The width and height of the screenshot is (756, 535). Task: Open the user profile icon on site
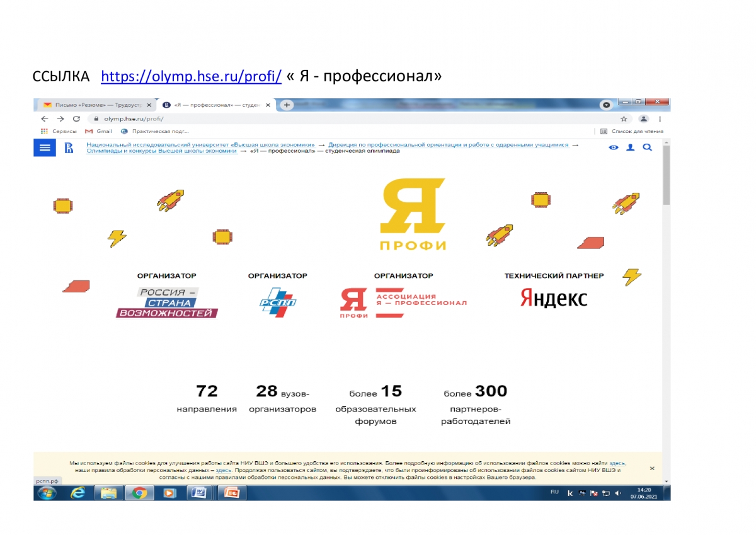(630, 147)
